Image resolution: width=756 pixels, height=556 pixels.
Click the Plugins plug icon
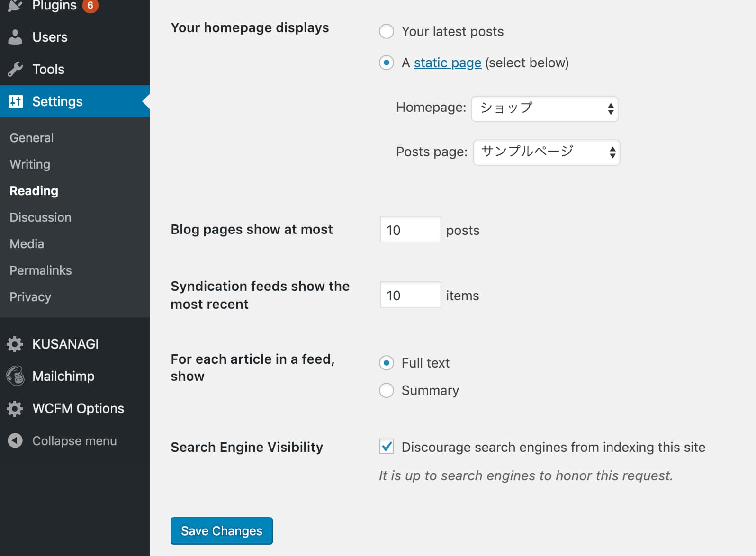tap(15, 5)
